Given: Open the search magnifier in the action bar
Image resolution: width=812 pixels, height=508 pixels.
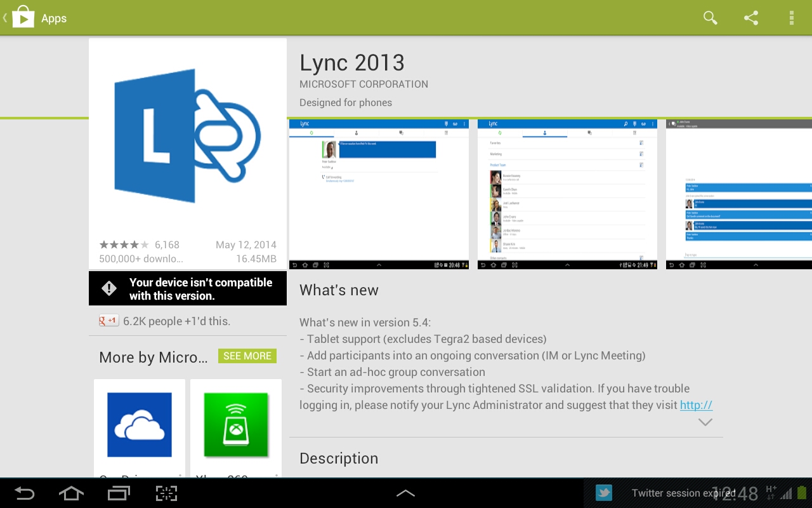Looking at the screenshot, I should click(x=710, y=18).
